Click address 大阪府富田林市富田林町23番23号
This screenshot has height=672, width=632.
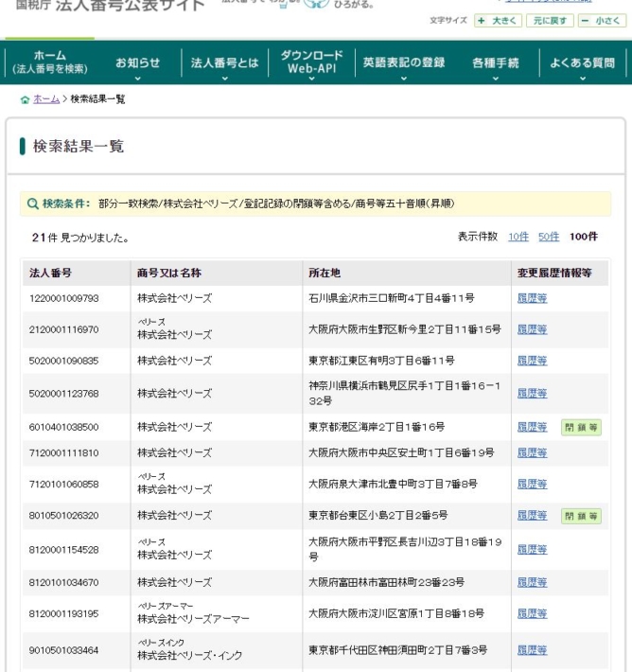pos(386,582)
